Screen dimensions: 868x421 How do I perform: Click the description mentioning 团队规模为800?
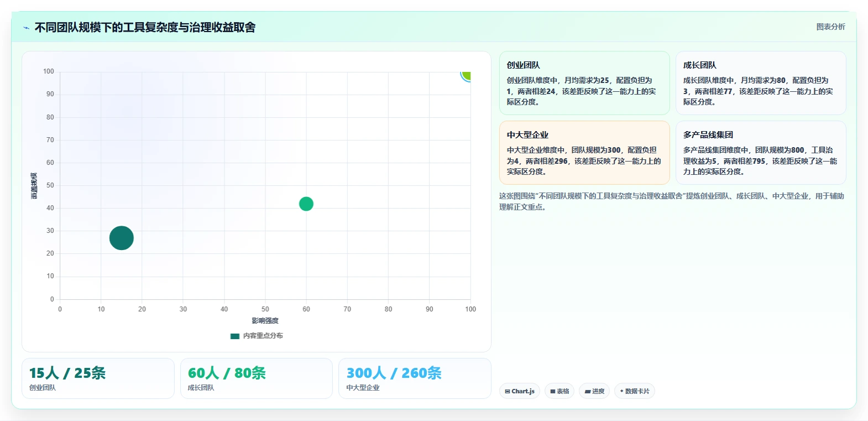click(x=760, y=161)
